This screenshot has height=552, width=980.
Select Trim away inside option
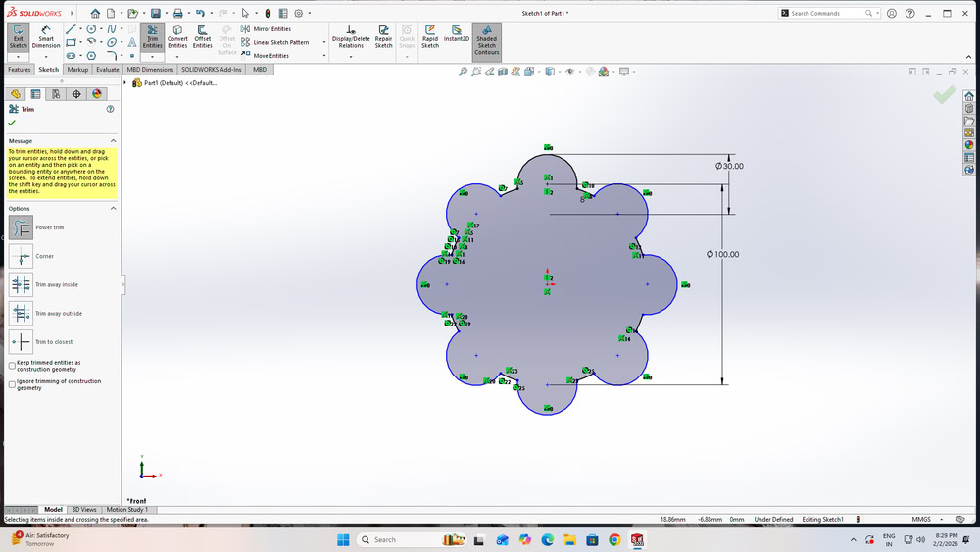click(21, 285)
